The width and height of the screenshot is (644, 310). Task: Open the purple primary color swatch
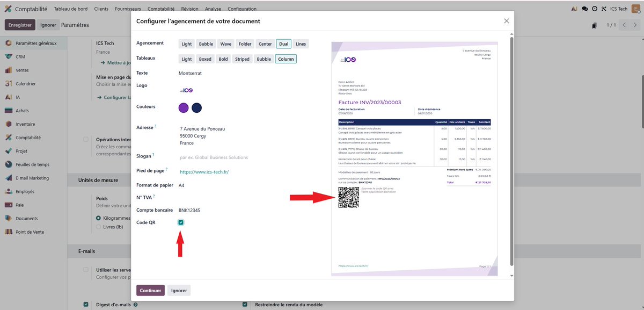pos(184,108)
